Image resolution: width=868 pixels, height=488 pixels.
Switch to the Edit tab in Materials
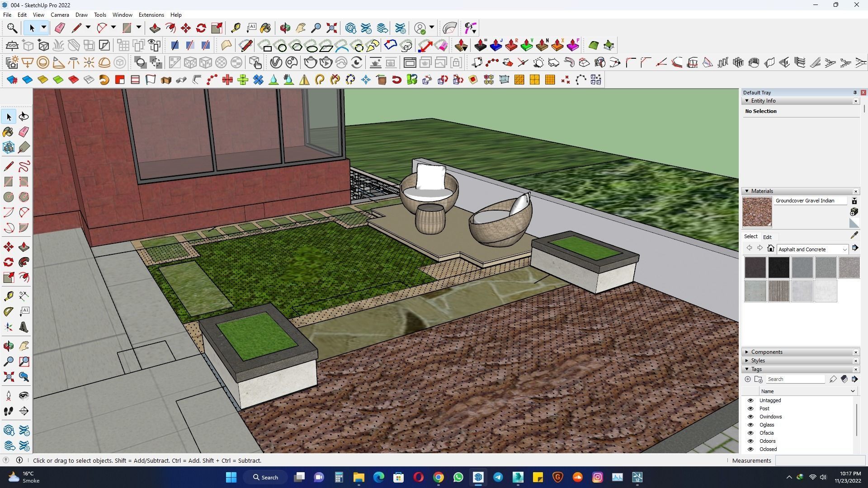(768, 237)
